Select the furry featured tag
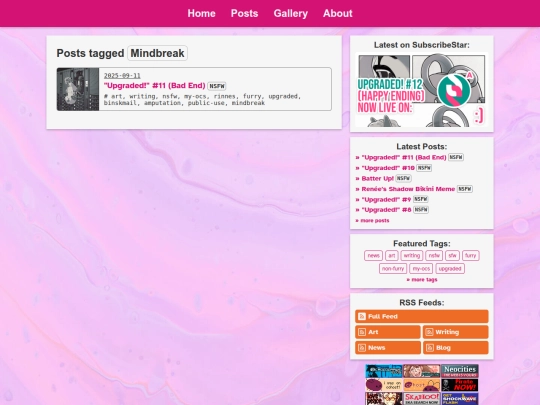Image resolution: width=540 pixels, height=405 pixels. (470, 256)
